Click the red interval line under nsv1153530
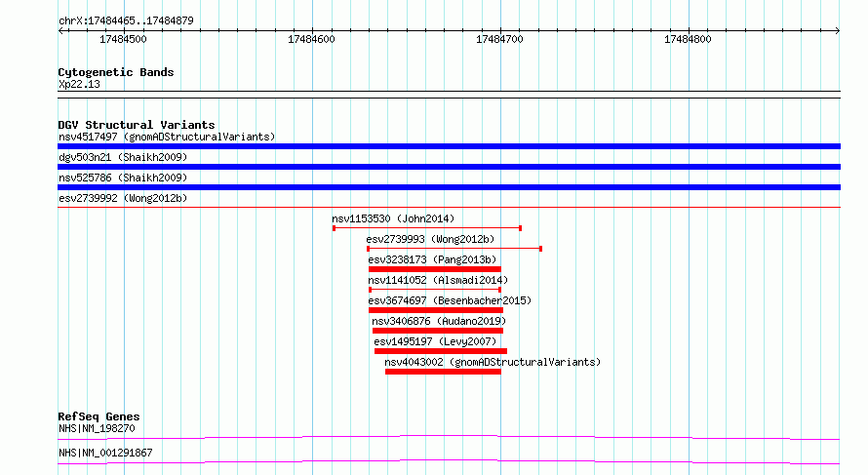The height and width of the screenshot is (475, 868). coord(427,228)
